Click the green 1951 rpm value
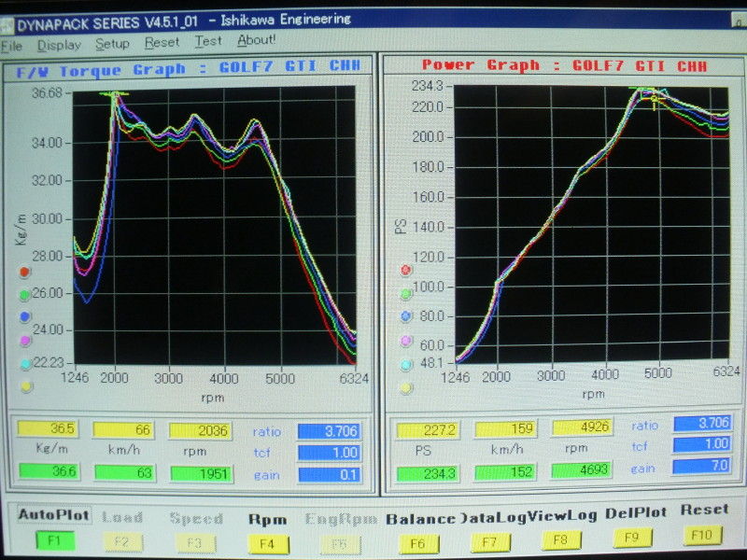This screenshot has width=747, height=560. pos(202,474)
